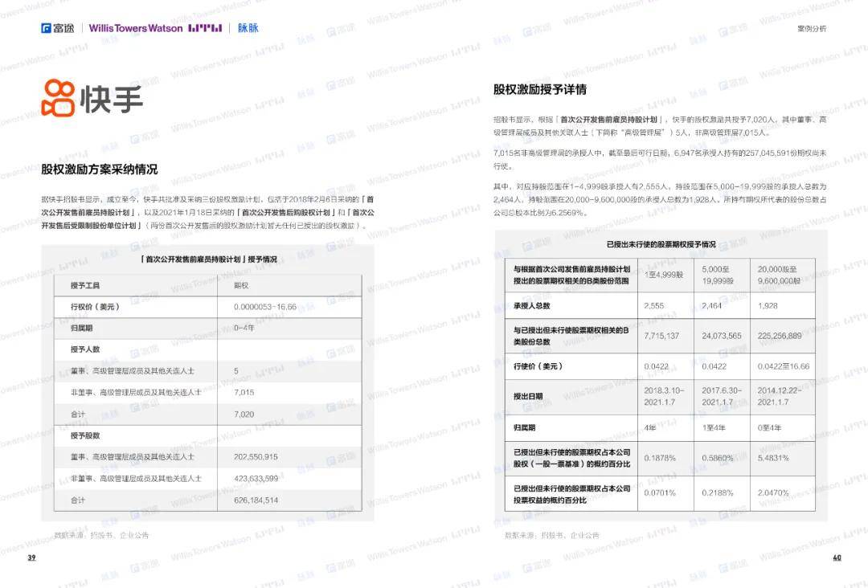The image size is (868, 588).
Task: Select the 0至4年 vesting value
Action: (x=769, y=427)
